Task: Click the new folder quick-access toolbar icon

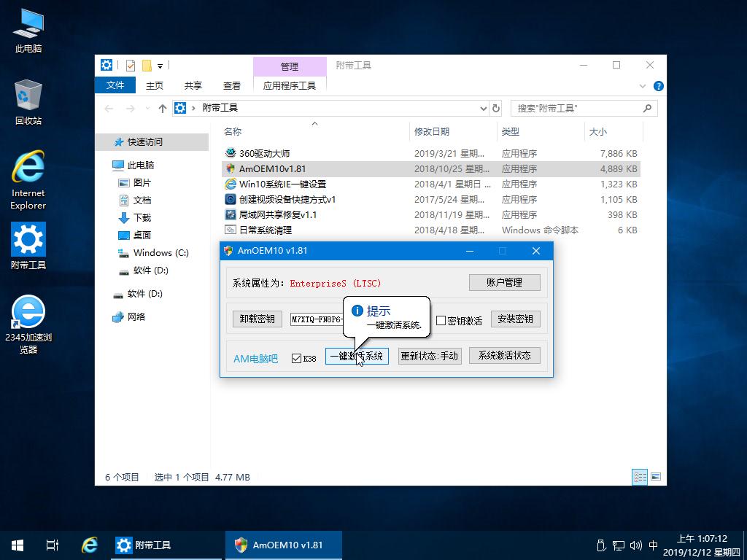Action: 147,65
